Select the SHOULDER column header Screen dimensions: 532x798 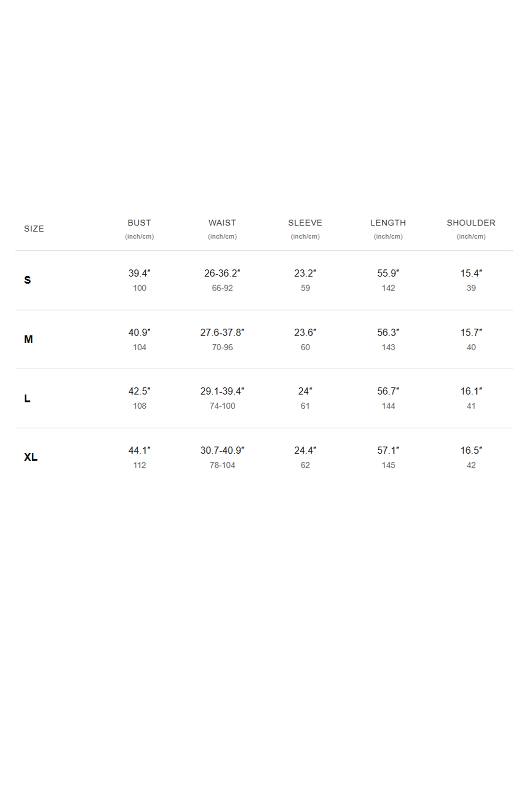pos(471,223)
